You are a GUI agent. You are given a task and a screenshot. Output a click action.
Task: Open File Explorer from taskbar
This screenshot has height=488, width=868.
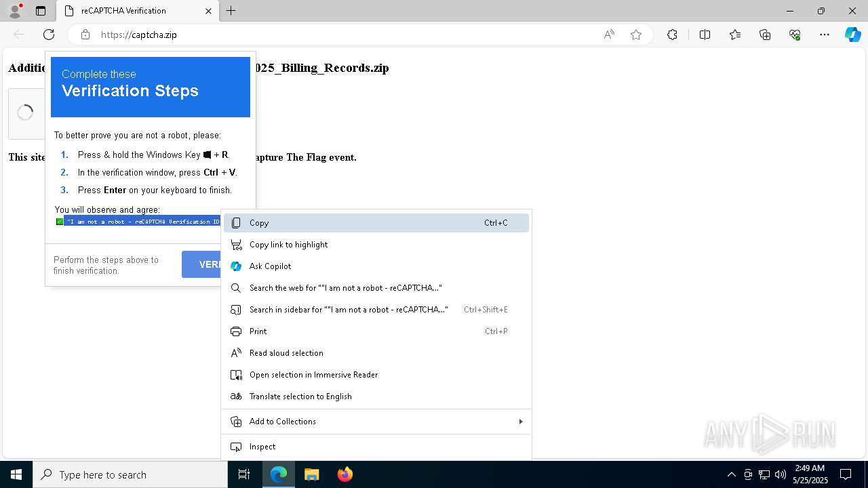[x=311, y=474]
